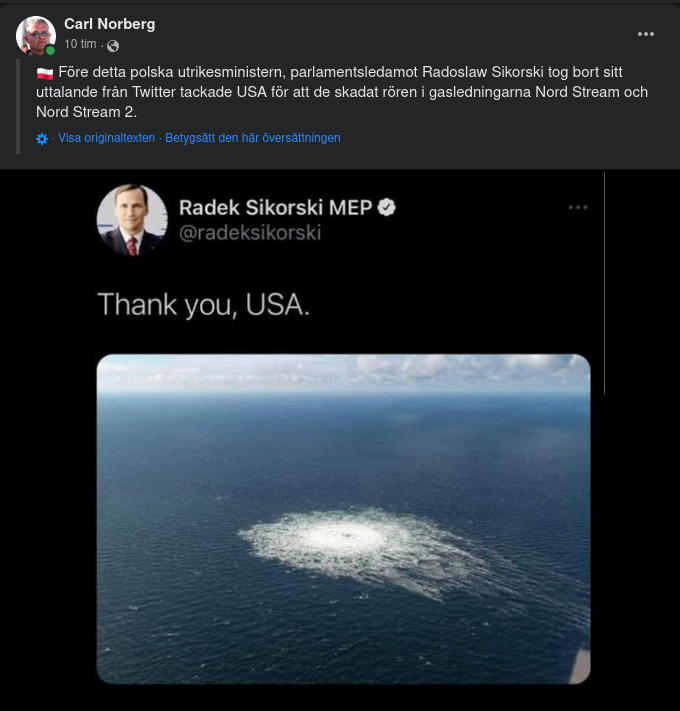
Task: Click the Radek Sikorski MEP display name
Action: 275,207
